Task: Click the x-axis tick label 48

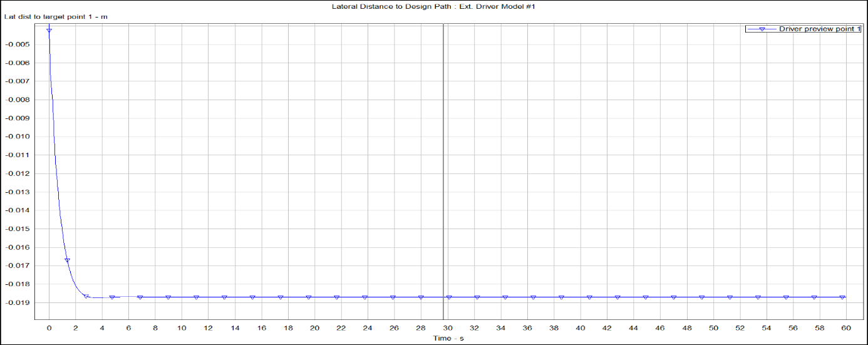Action: pyautogui.click(x=686, y=327)
